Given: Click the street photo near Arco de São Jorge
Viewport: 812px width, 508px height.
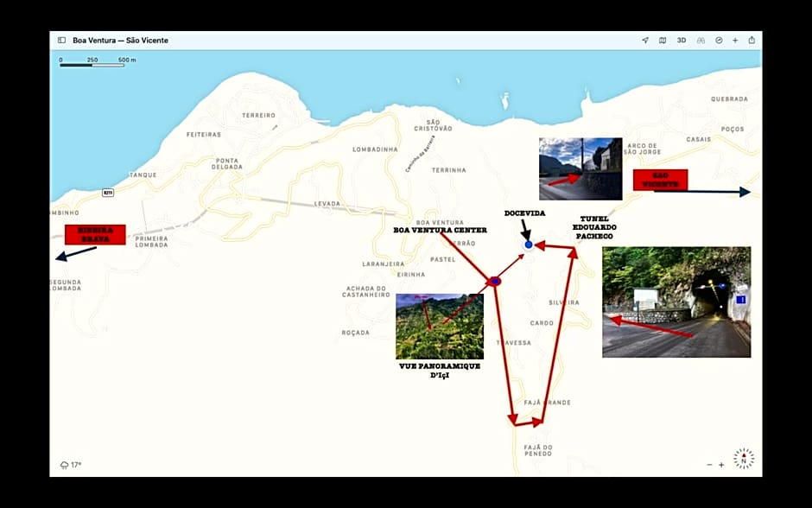Looking at the screenshot, I should [580, 168].
